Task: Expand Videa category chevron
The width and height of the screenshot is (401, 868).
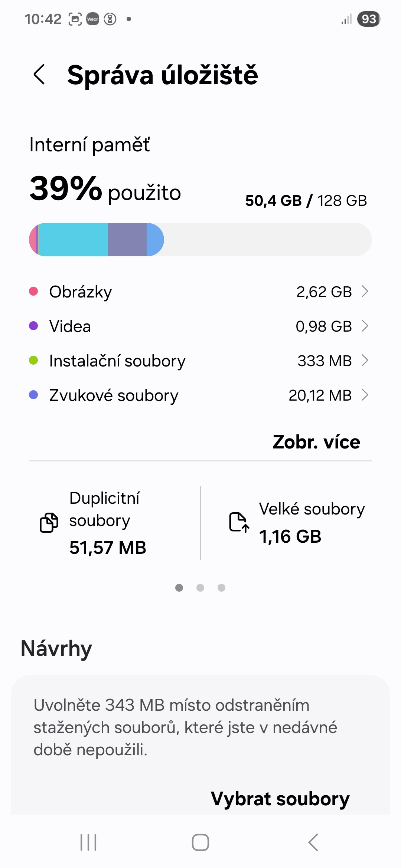Action: point(365,326)
